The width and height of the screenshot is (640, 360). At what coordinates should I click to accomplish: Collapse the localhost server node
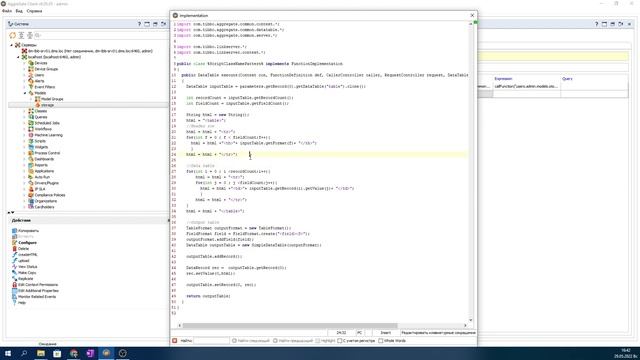coord(18,57)
